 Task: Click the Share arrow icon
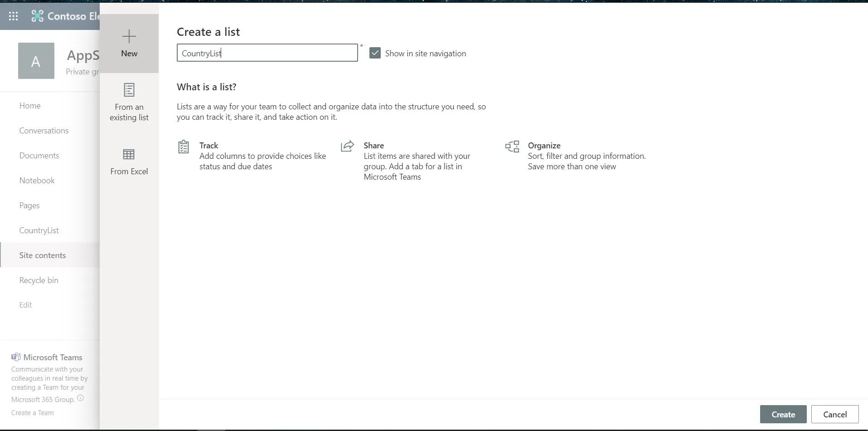pos(347,146)
